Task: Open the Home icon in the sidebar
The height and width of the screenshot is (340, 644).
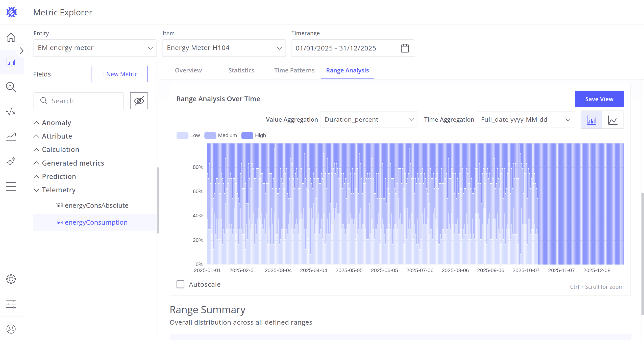Action: 11,37
